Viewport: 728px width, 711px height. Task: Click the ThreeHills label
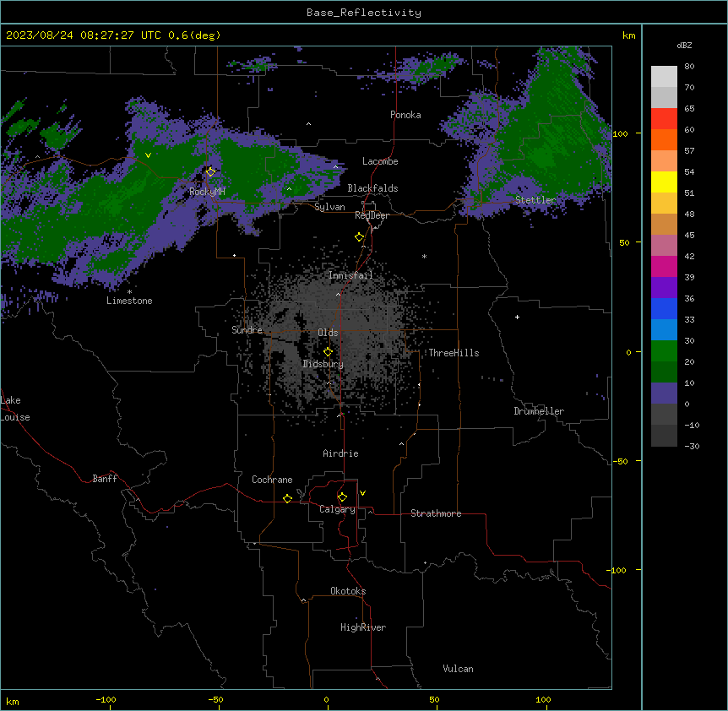coord(454,353)
